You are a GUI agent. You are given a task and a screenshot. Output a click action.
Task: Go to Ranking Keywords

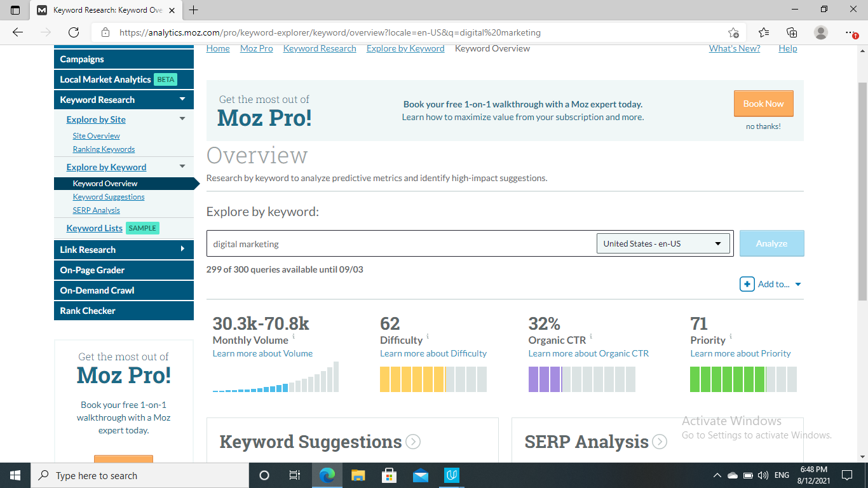pyautogui.click(x=104, y=149)
